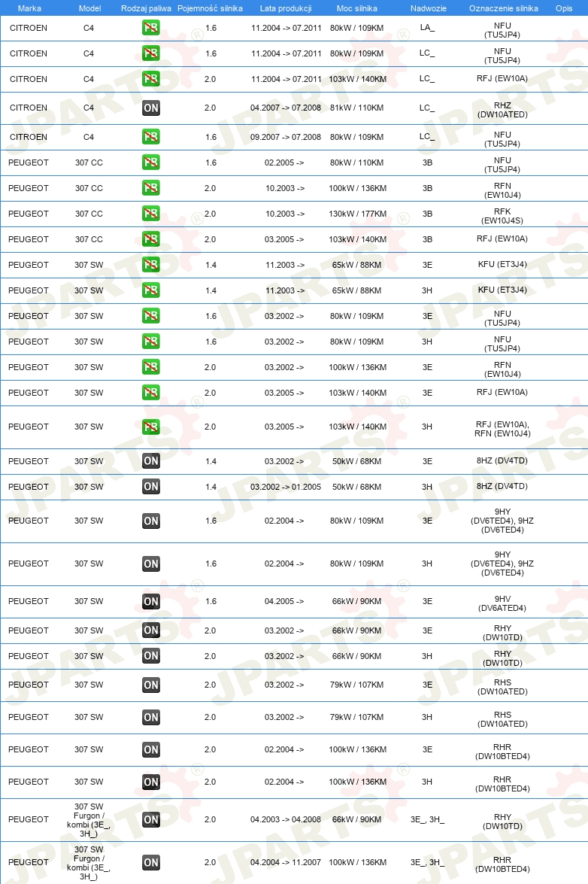Select the 80kW / 110KM power cell
The width and height of the screenshot is (588, 884).
(356, 163)
